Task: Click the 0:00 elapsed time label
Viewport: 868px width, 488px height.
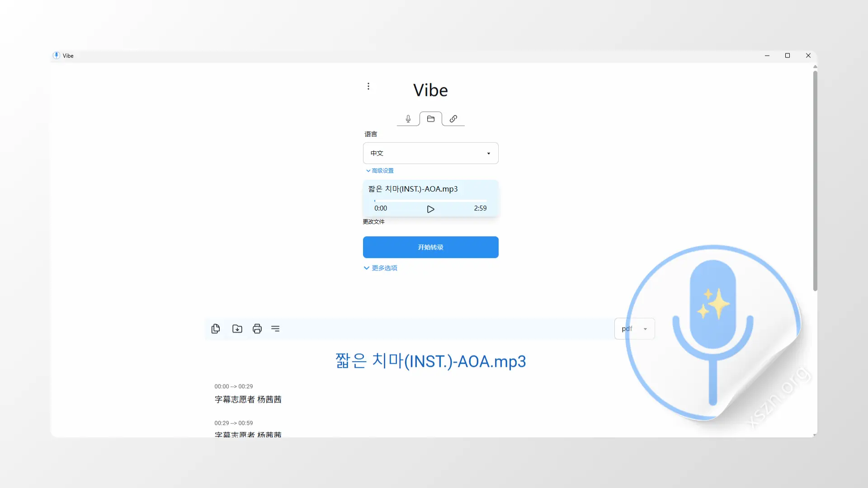Action: pyautogui.click(x=381, y=208)
